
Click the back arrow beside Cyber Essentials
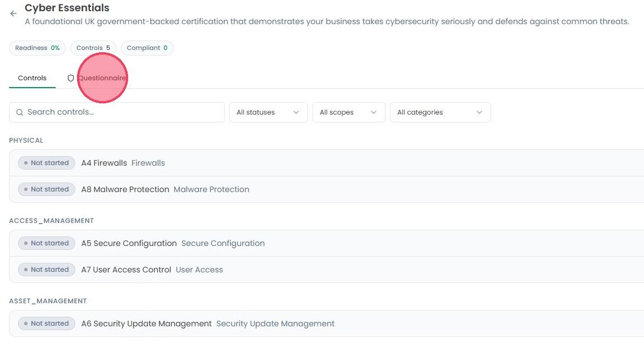13,13
